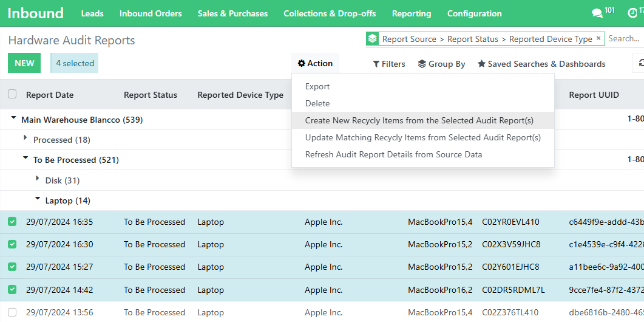Click UUID starting c6449f9e-addd

(x=606, y=222)
